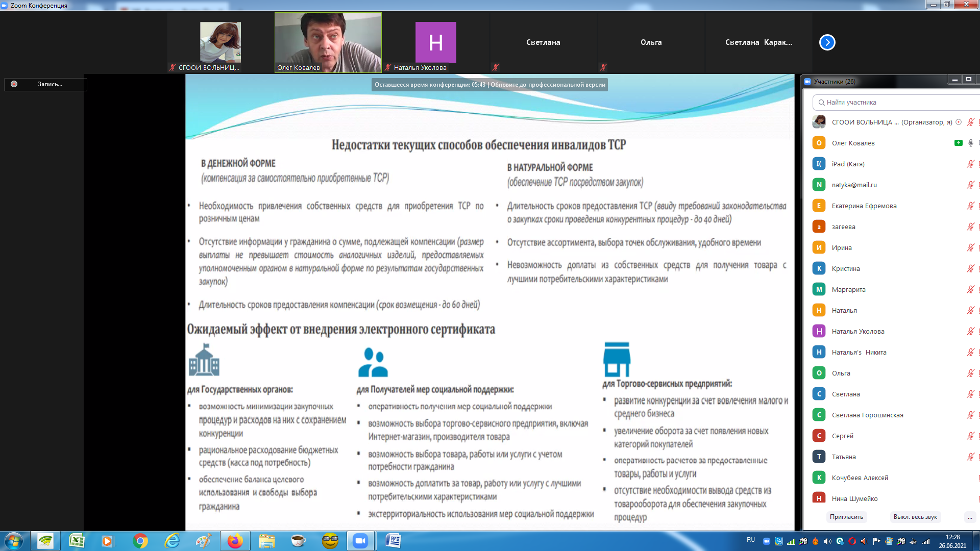Viewport: 980px width, 551px height.
Task: Open Microsoft Word taskbar icon
Action: pos(393,541)
